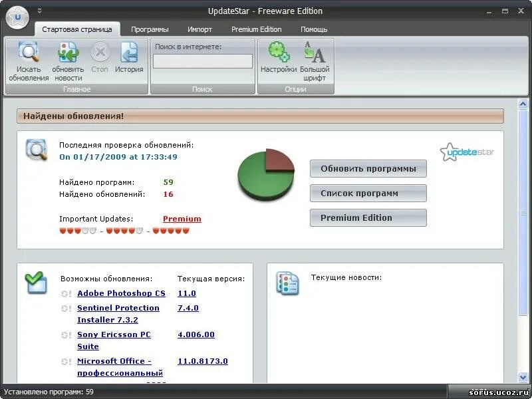Click the Important Updates shield rating icons

[x=124, y=231]
